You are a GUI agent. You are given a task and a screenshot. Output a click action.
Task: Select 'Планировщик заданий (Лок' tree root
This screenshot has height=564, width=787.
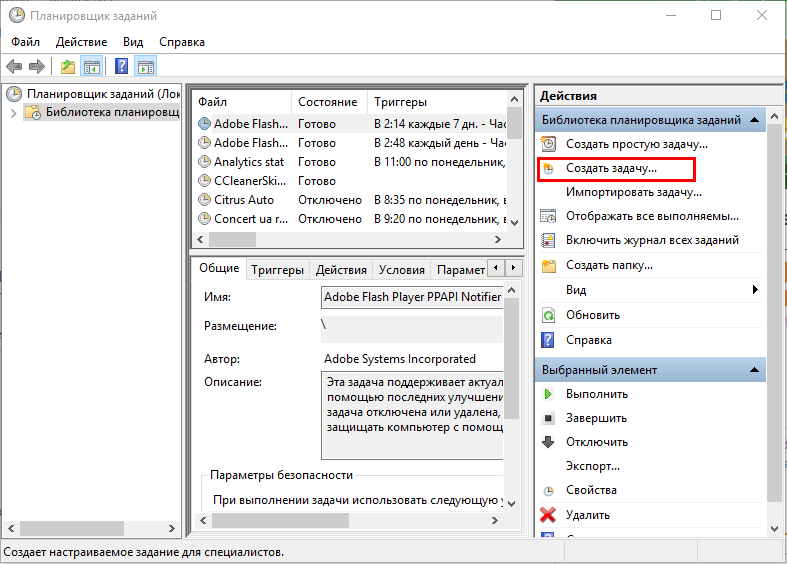(103, 94)
